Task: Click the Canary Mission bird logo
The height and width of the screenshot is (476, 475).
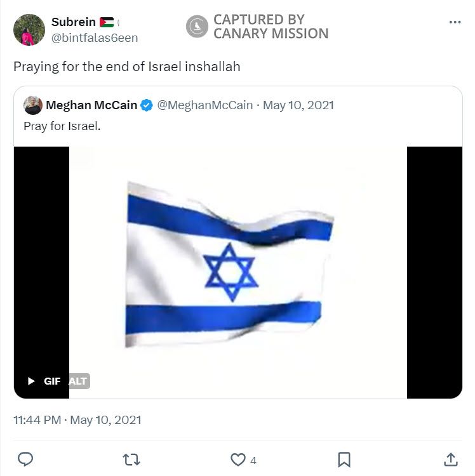Action: tap(197, 27)
